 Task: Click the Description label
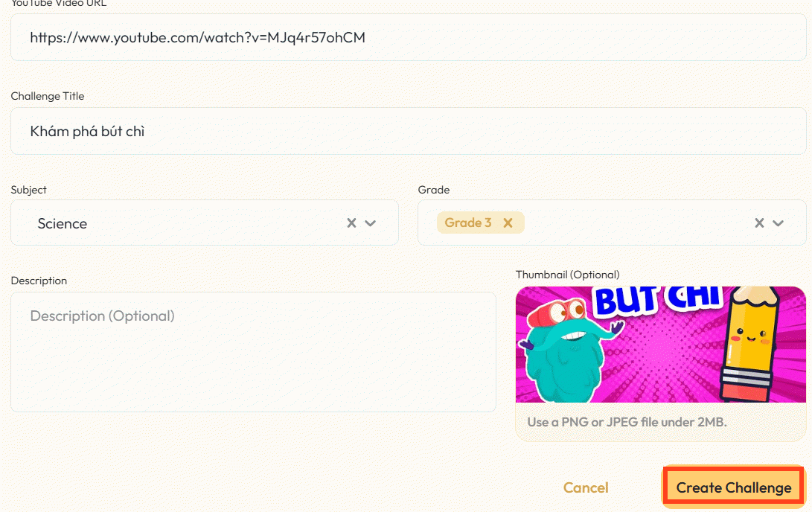point(39,281)
